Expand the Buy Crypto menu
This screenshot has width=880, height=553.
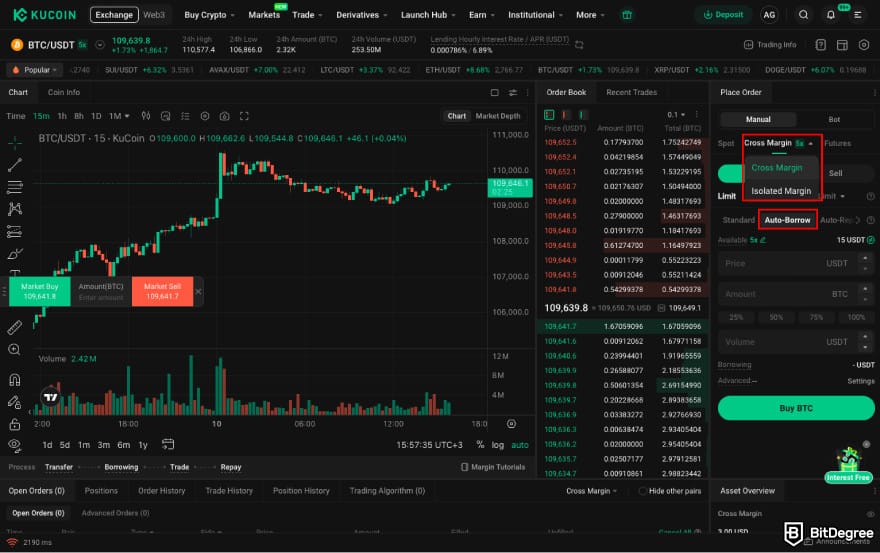pyautogui.click(x=209, y=15)
